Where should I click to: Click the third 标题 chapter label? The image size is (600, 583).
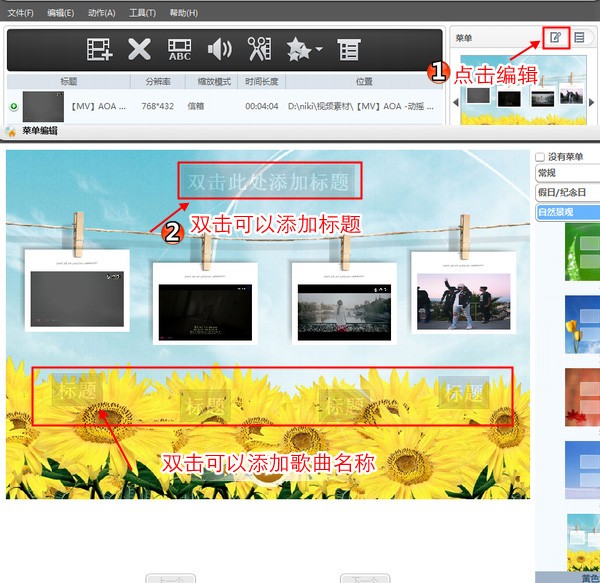click(344, 405)
